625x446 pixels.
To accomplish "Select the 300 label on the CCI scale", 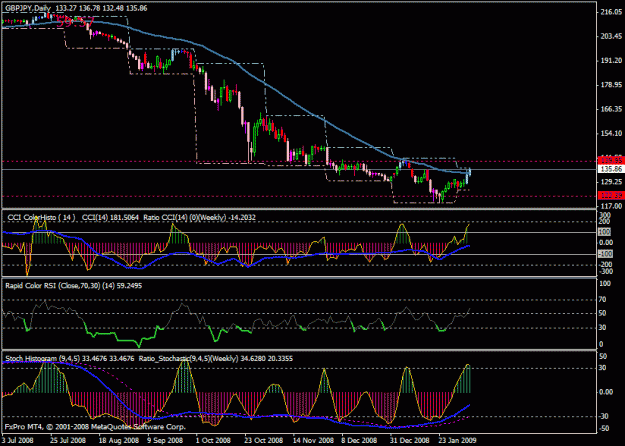I will click(606, 214).
